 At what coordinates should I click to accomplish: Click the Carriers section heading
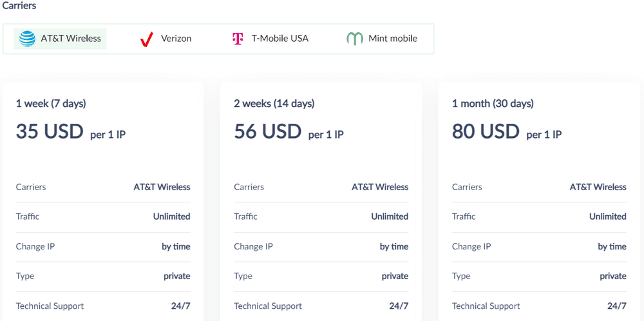[19, 6]
